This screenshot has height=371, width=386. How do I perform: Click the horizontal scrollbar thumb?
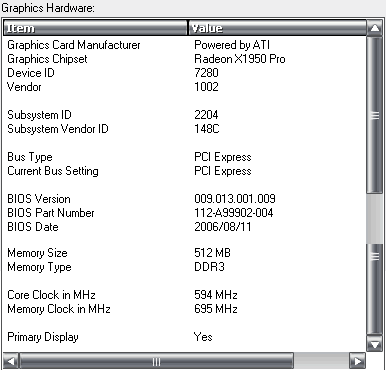point(156,361)
